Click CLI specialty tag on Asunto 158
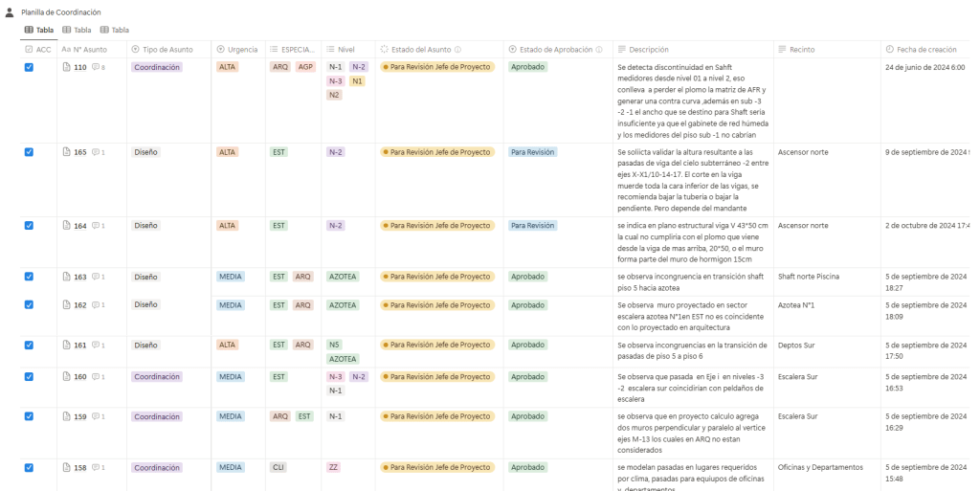Screen dimensions: 980x491 278,467
